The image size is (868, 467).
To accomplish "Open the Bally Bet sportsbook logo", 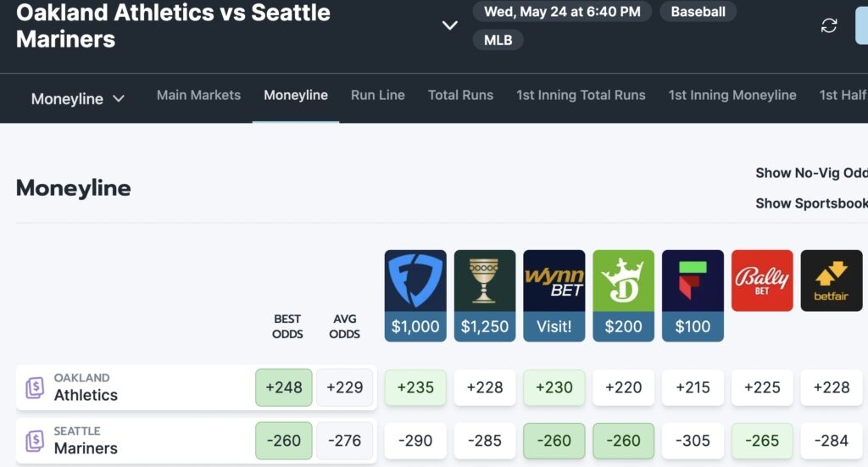I will pos(762,281).
